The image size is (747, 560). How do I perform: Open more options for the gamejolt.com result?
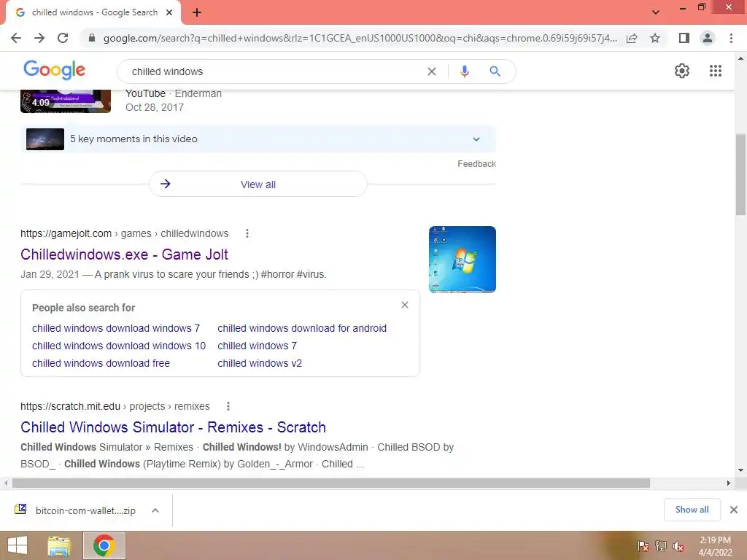click(x=247, y=233)
